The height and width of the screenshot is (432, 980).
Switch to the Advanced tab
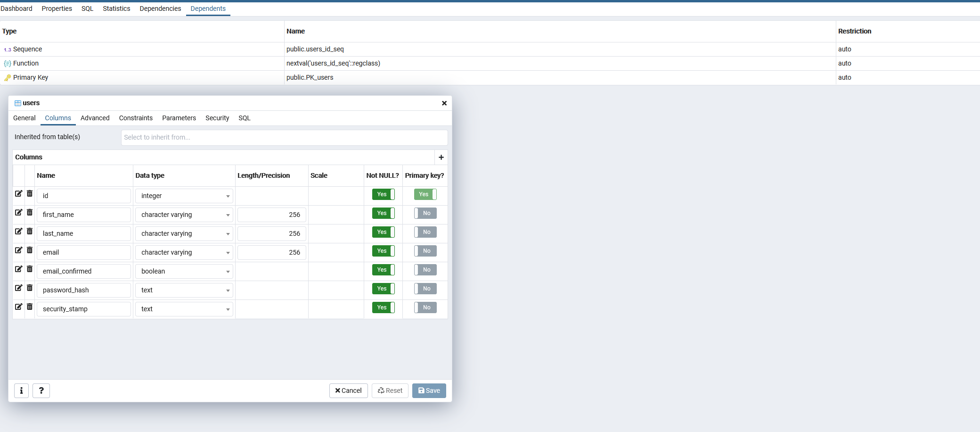[x=95, y=118]
